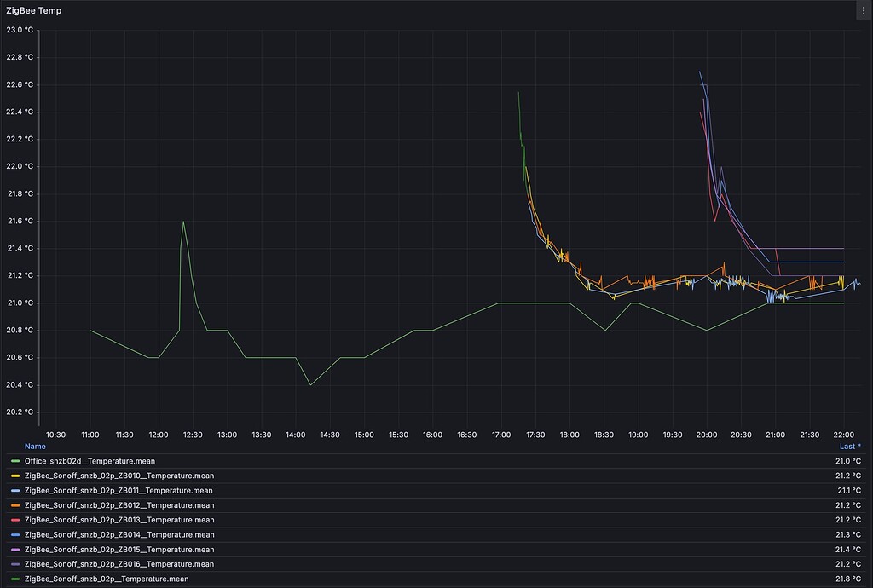Open the panel menu via ZigBee Temp title
Viewport: 873px width, 588px height.
[34, 10]
